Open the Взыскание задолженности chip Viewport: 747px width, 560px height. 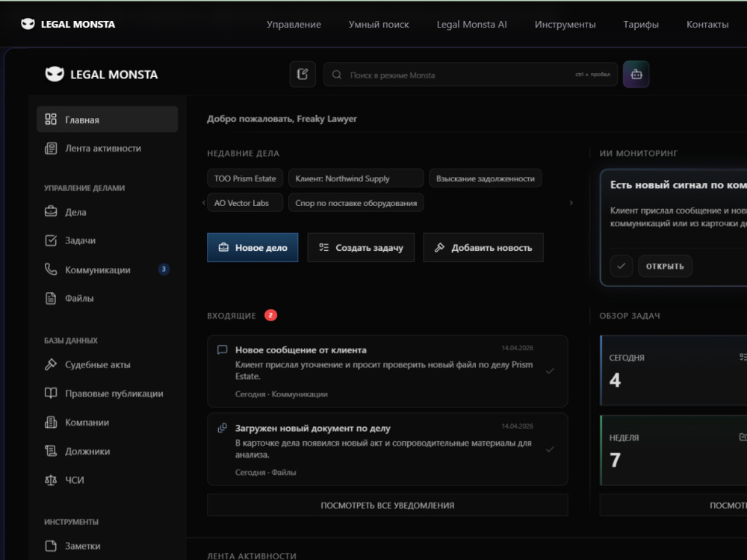point(485,178)
